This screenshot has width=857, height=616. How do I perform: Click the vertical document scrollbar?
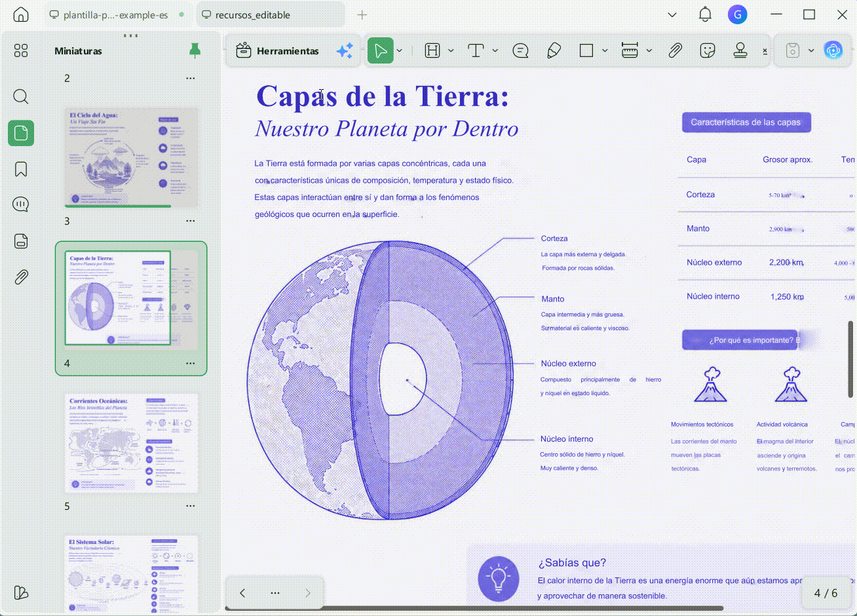point(851,360)
